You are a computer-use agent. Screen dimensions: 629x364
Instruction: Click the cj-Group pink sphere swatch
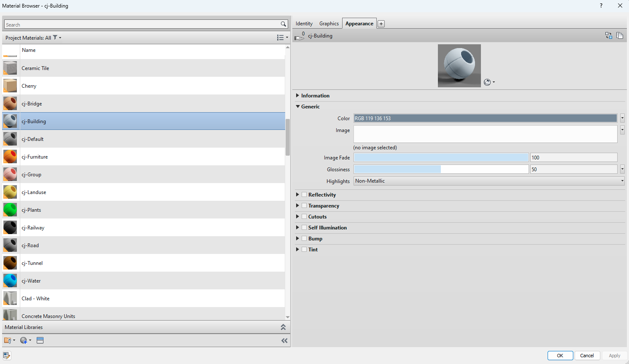tap(10, 174)
